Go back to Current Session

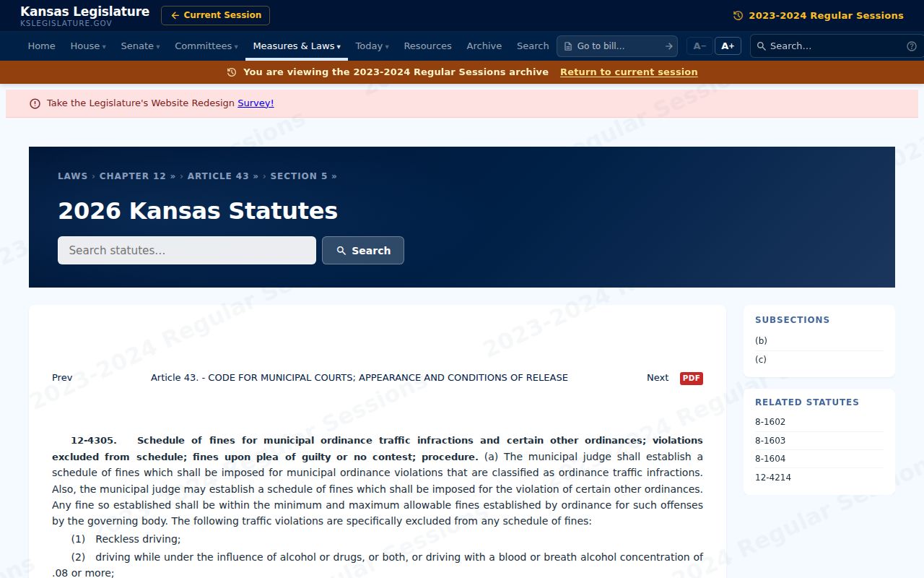pyautogui.click(x=215, y=15)
